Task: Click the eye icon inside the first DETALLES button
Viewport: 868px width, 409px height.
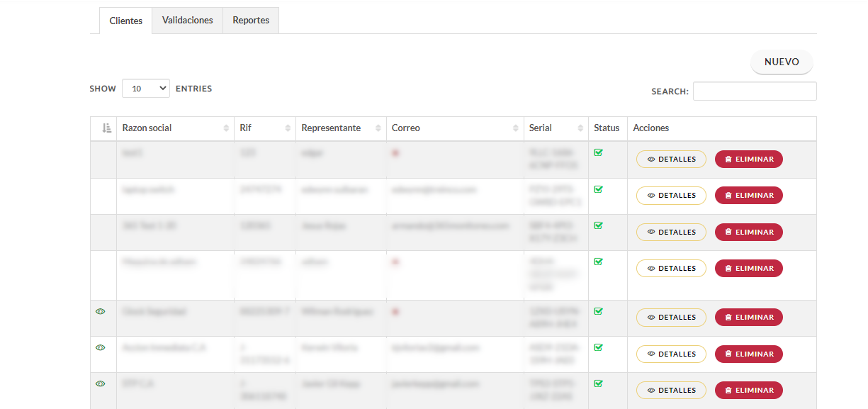Action: 650,159
